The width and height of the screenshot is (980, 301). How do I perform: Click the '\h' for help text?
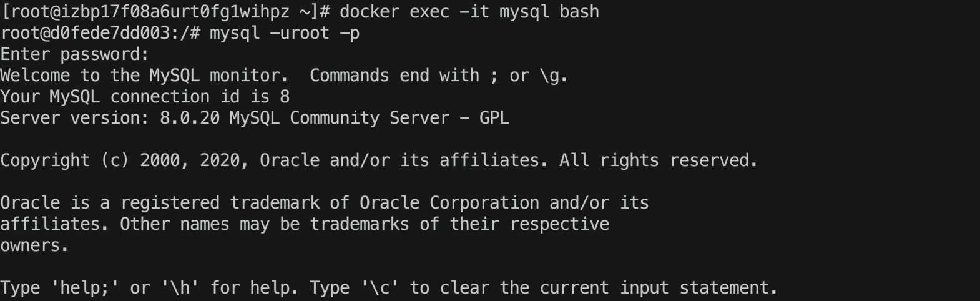pyautogui.click(x=180, y=288)
